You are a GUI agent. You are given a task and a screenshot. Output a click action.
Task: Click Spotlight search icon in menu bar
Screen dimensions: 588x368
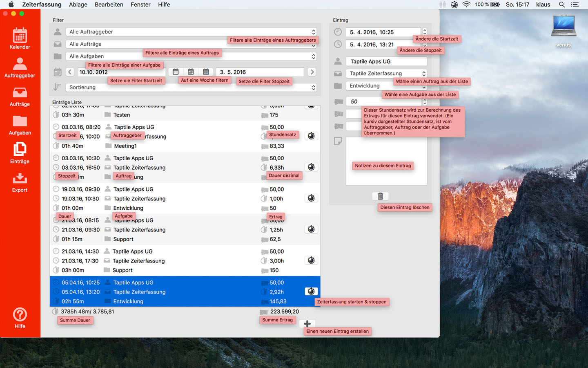pos(562,4)
